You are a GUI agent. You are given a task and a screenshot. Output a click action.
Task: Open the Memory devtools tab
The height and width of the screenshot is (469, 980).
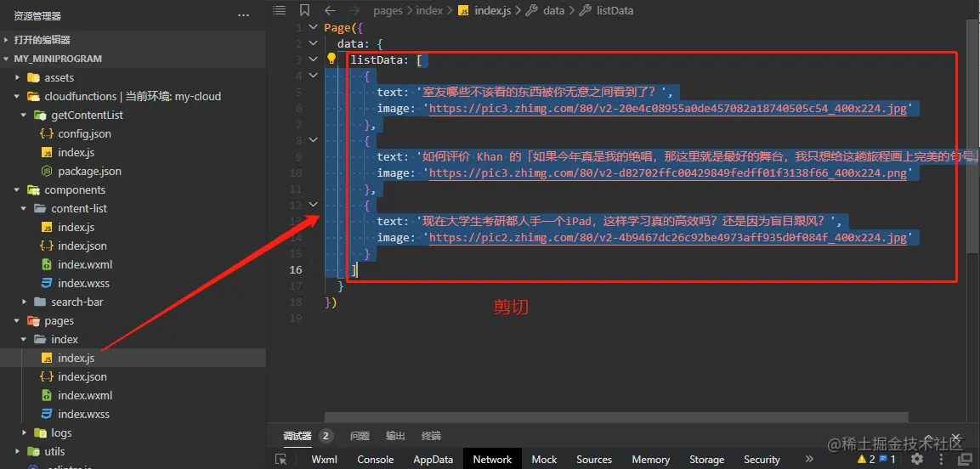point(650,459)
